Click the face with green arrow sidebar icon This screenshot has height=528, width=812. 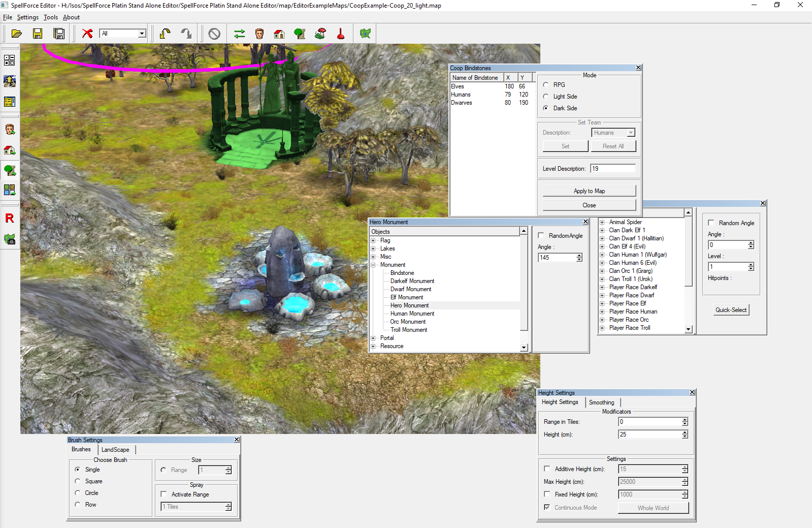10,130
